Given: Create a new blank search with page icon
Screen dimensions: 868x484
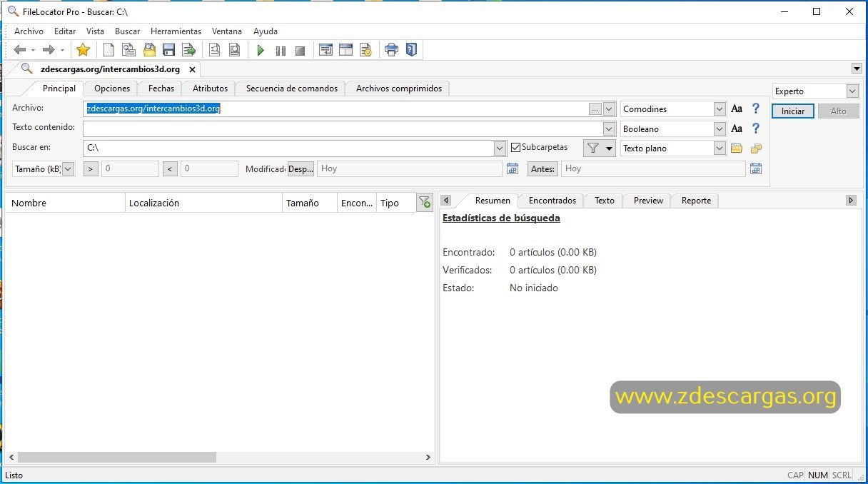Looking at the screenshot, I should click(x=108, y=50).
